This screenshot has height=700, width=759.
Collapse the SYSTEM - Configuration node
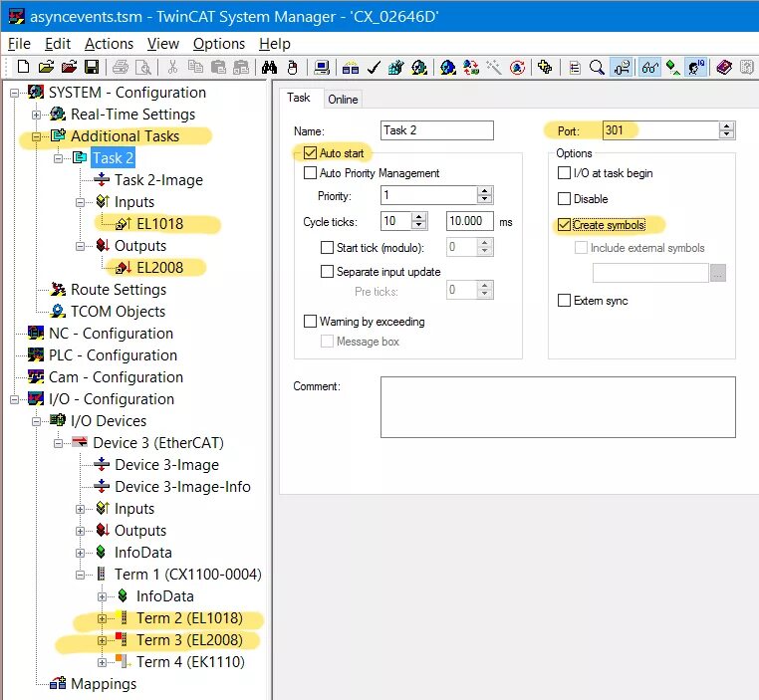click(15, 93)
